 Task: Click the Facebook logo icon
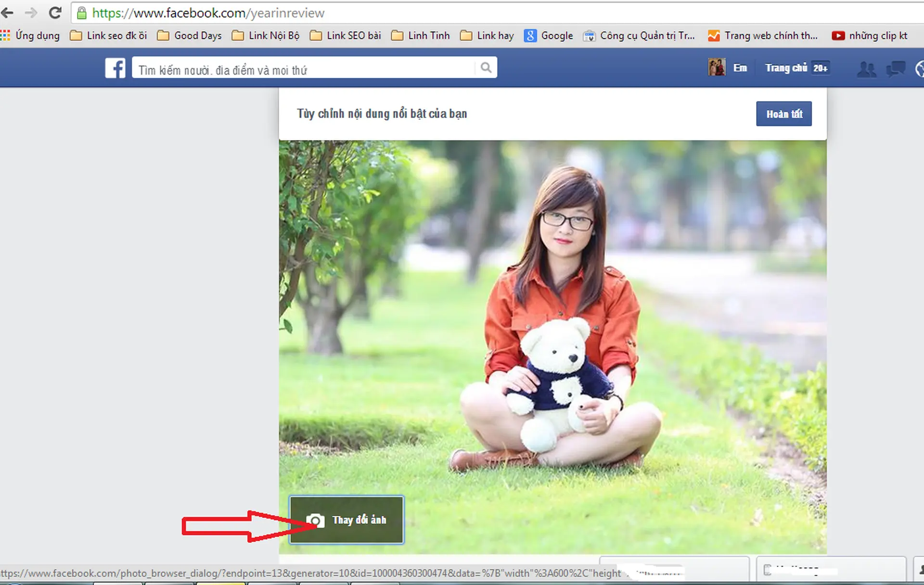(x=115, y=68)
